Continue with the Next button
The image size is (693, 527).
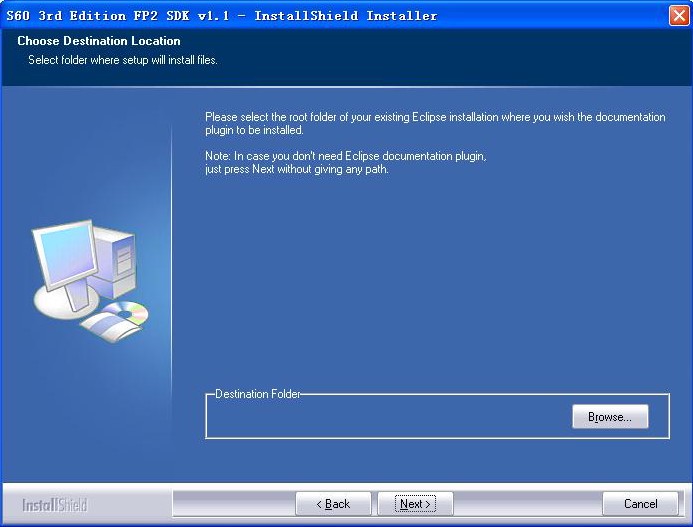click(x=415, y=504)
